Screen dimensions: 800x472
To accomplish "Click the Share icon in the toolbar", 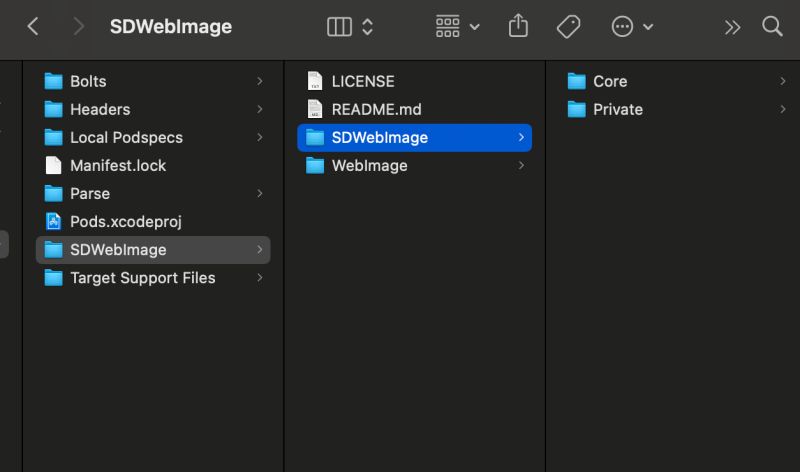I will click(x=518, y=26).
